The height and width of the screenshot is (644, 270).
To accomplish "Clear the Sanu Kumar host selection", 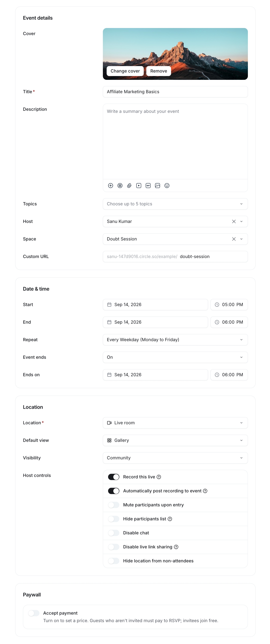I will coord(234,221).
